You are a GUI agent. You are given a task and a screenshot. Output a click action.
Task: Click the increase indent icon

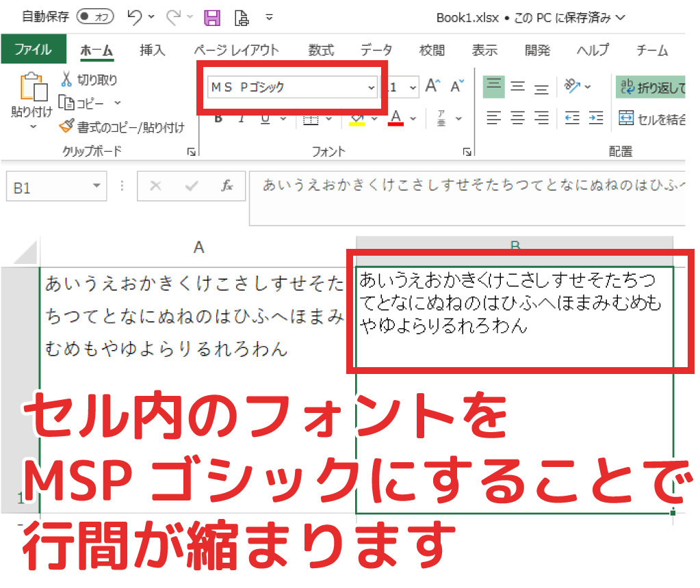596,118
